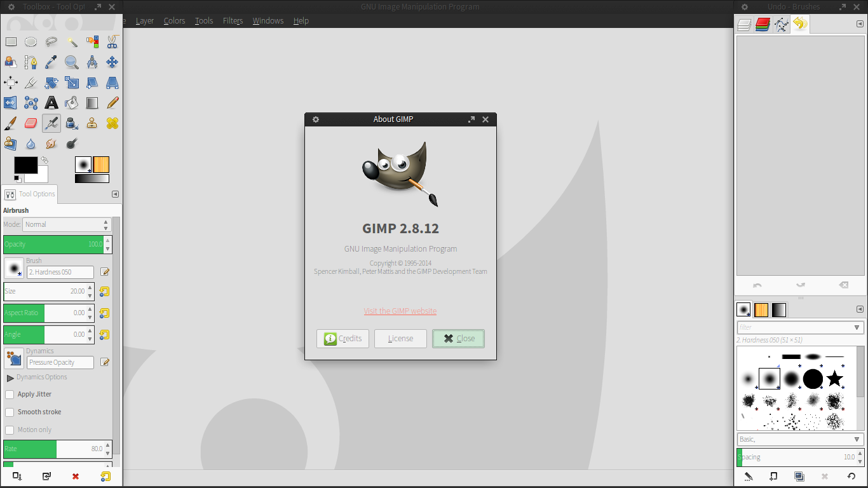Switch to the Layers tab in dock
868x488 pixels.
pos(744,25)
